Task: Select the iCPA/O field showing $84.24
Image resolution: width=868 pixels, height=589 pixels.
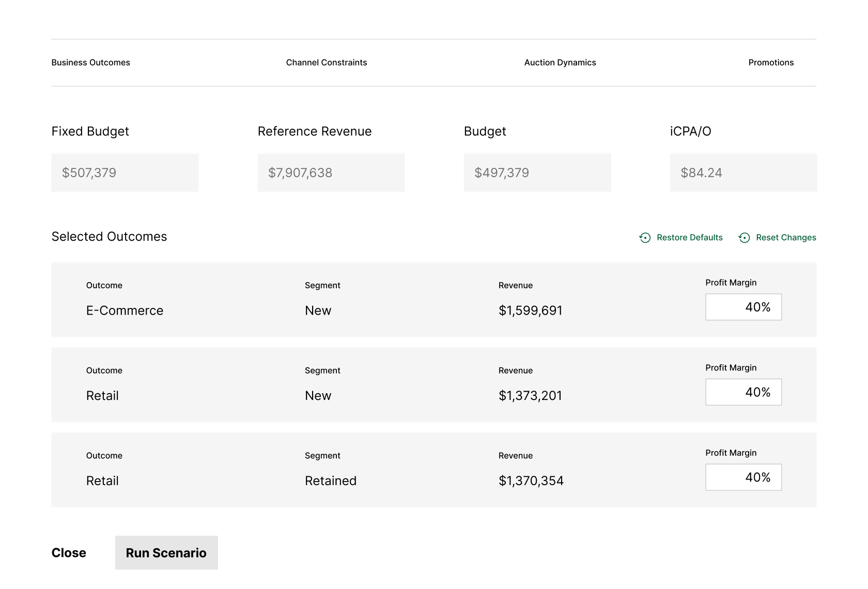Action: click(743, 173)
